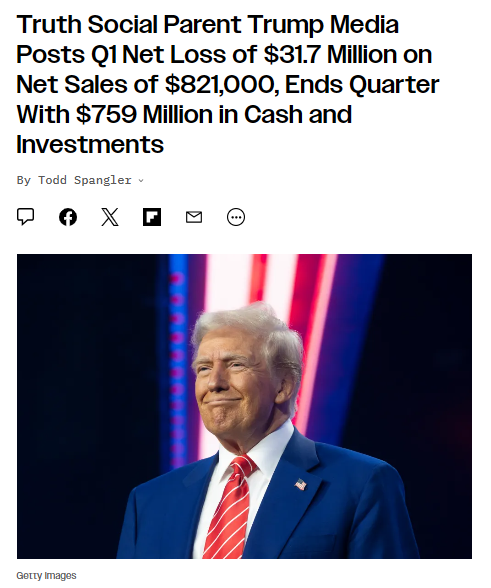Share the article via email envelope icon
Screen dimensions: 491x588
coord(194,217)
